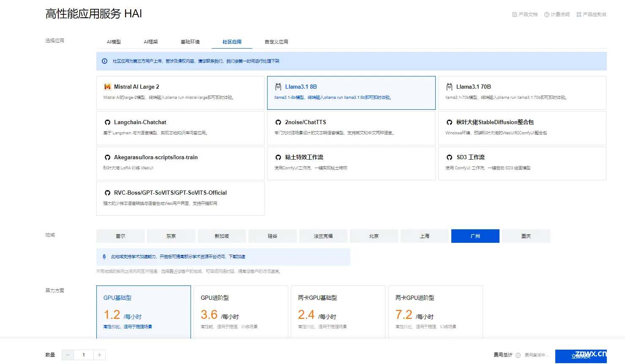The image size is (625, 364).
Task: Select the Langchain-Chatchat application card
Action: (180, 128)
